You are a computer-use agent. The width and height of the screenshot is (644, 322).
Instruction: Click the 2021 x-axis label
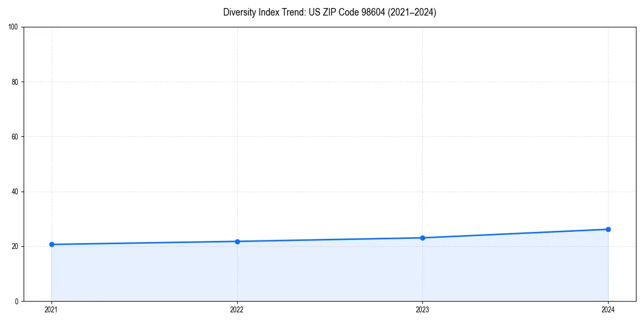(52, 310)
